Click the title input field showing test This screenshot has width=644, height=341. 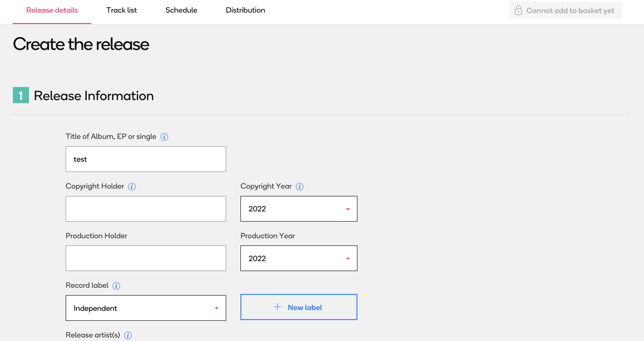coord(146,159)
